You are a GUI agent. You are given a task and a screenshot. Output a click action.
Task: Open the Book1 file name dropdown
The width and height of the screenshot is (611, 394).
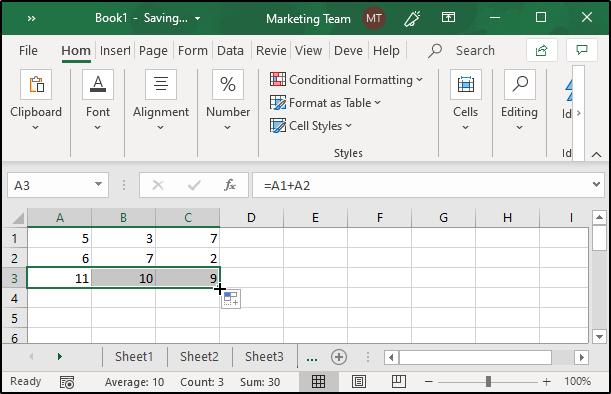(x=198, y=18)
